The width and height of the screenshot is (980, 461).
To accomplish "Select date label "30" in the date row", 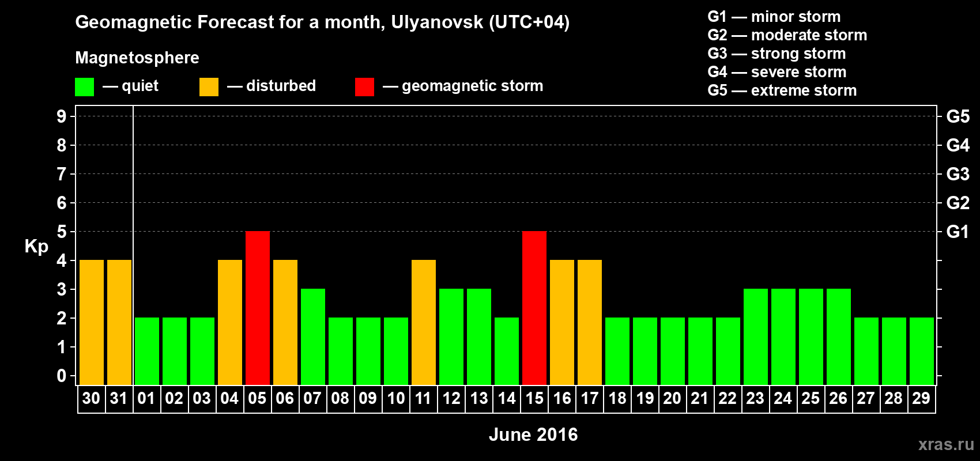I will point(91,399).
